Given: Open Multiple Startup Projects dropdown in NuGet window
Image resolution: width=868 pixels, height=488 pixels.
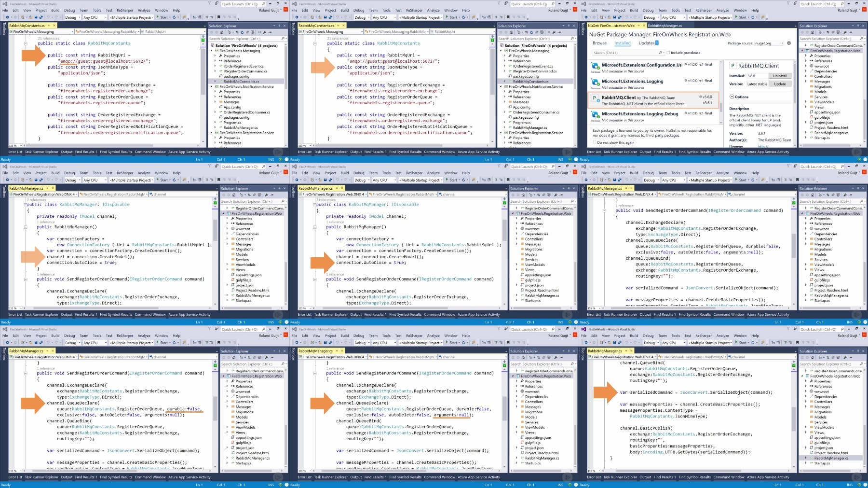Looking at the screenshot, I should point(710,17).
